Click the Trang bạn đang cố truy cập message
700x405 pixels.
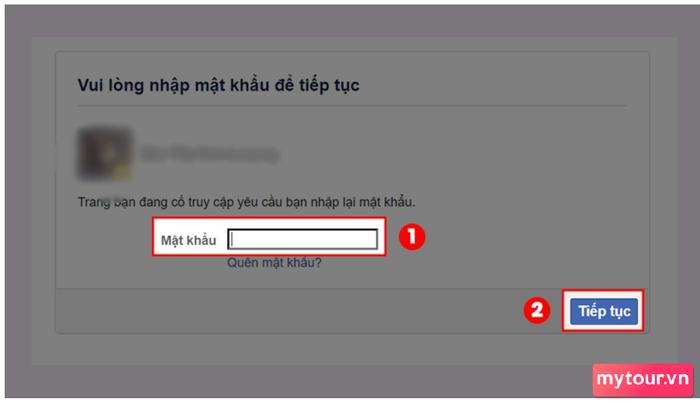click(246, 202)
